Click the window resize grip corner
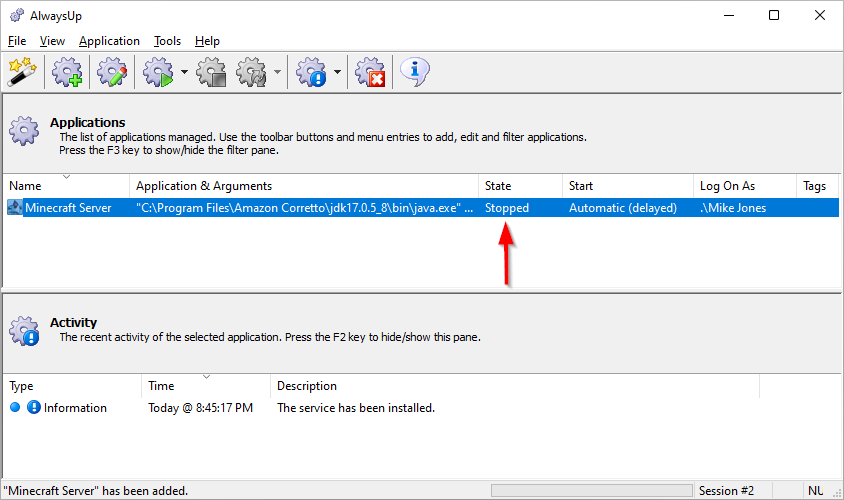844x500 pixels. [837, 493]
